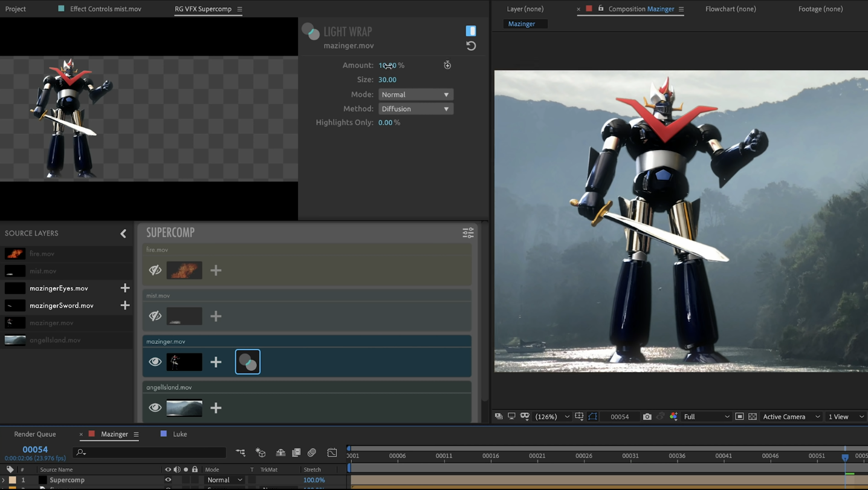Switch to the Layer (none) tab
This screenshot has height=490, width=868.
click(525, 9)
